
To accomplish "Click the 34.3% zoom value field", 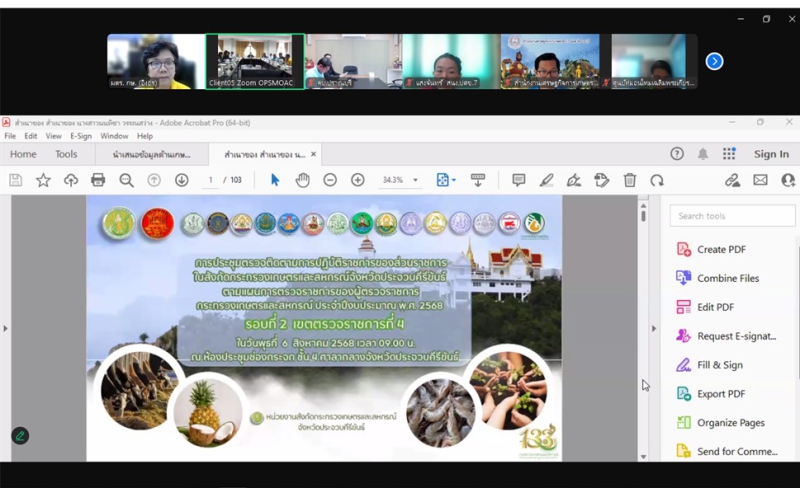I will (393, 180).
